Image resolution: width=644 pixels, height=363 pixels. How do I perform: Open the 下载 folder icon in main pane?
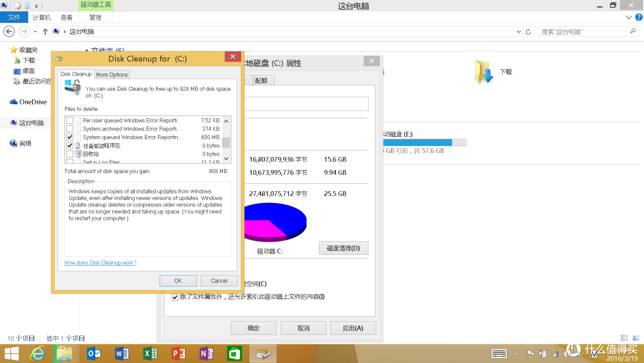click(484, 72)
